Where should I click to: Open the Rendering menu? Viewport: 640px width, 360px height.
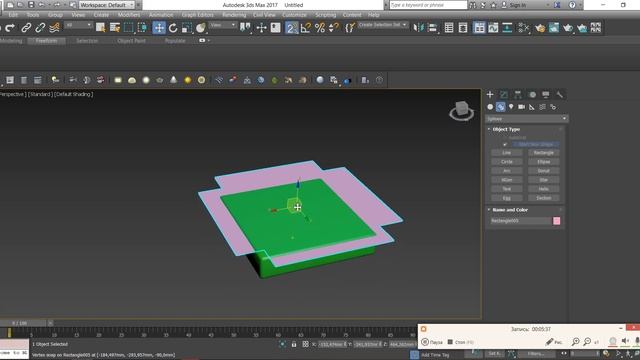click(234, 15)
